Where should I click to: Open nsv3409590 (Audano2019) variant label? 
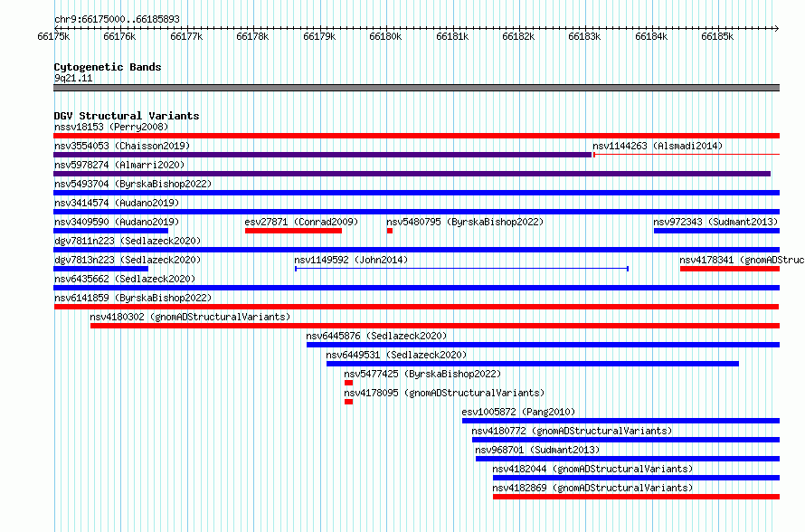117,222
